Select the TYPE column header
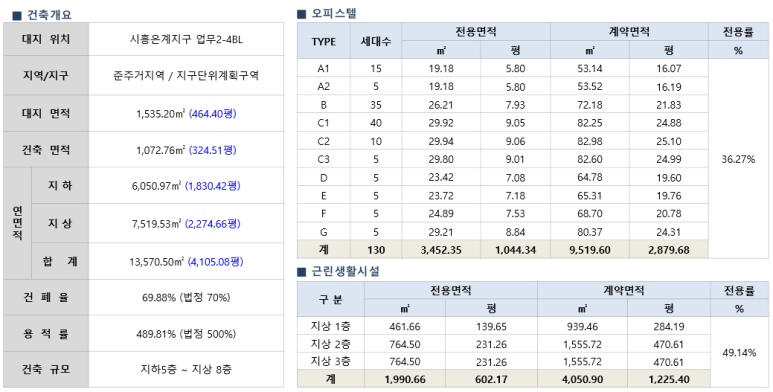Screen dimensions: 773x392 tap(323, 41)
